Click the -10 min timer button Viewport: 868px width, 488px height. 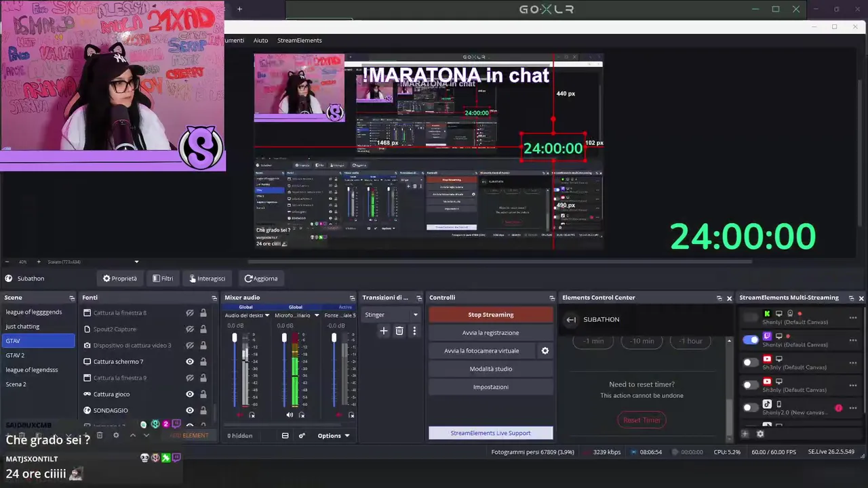pyautogui.click(x=642, y=341)
